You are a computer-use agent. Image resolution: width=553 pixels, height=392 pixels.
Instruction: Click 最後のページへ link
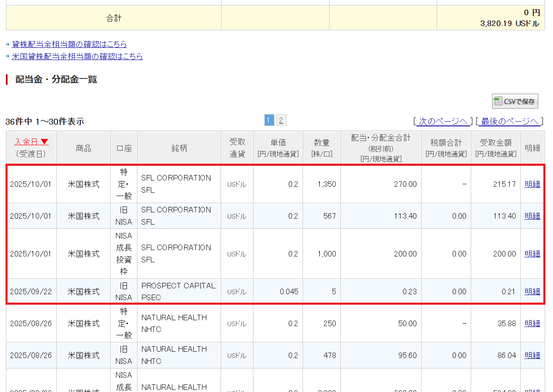coord(509,121)
